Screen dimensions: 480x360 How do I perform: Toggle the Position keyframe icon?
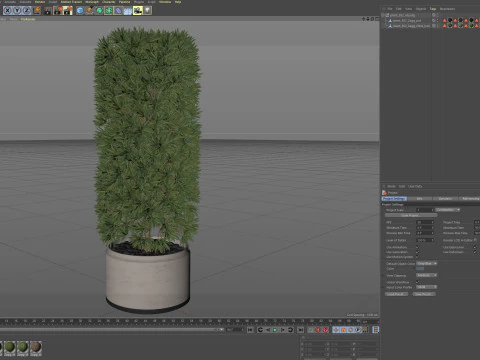point(336,330)
